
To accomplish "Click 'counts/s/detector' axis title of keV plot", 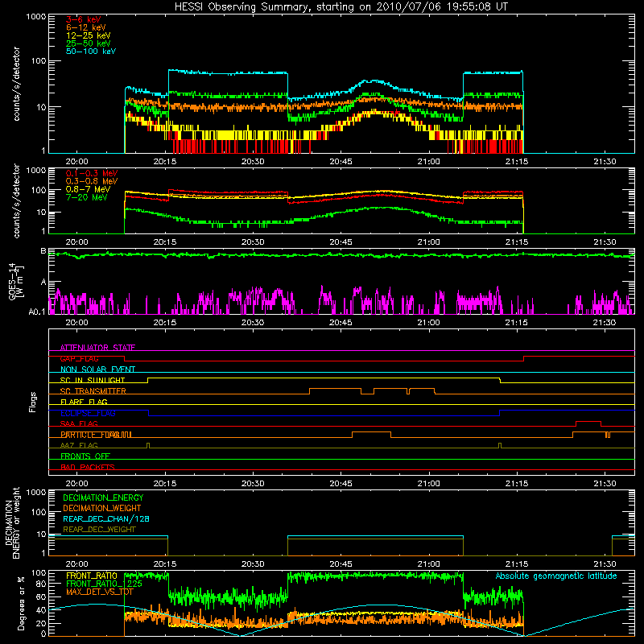I will tap(16, 84).
